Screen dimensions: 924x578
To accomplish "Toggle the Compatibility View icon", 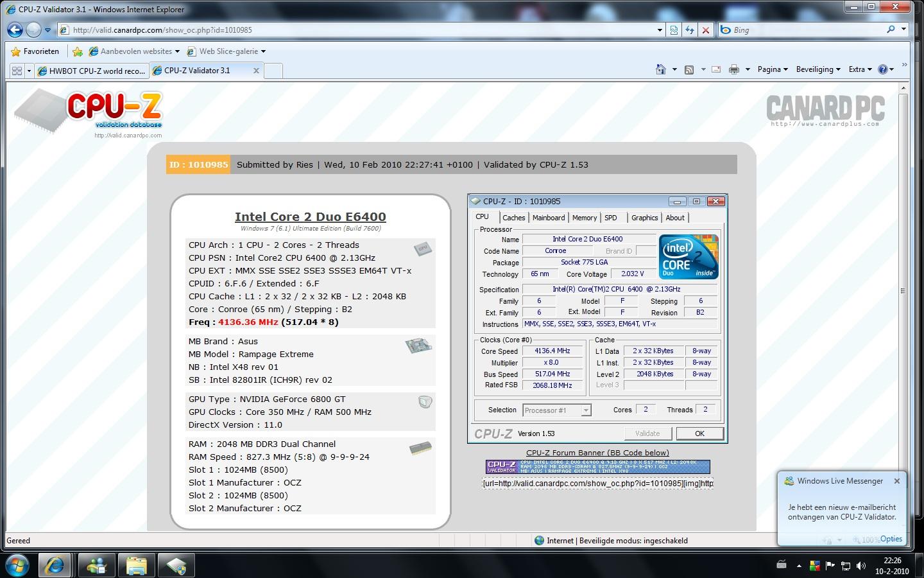I will click(673, 30).
